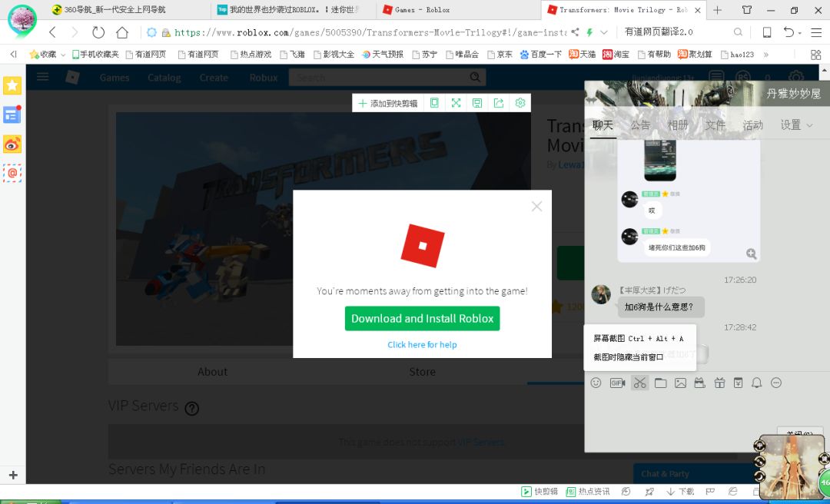Click the folder send-file icon in chat toolbar
The width and height of the screenshot is (830, 504).
(x=660, y=383)
